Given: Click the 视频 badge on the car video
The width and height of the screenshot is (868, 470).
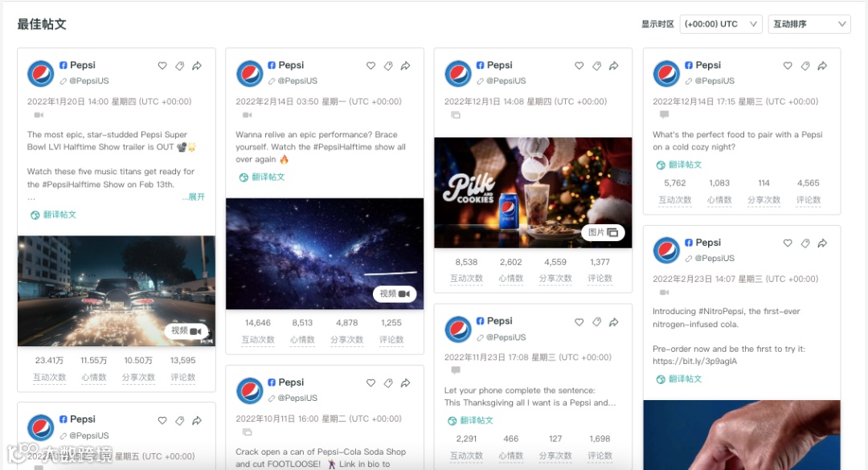Looking at the screenshot, I should coord(186,331).
